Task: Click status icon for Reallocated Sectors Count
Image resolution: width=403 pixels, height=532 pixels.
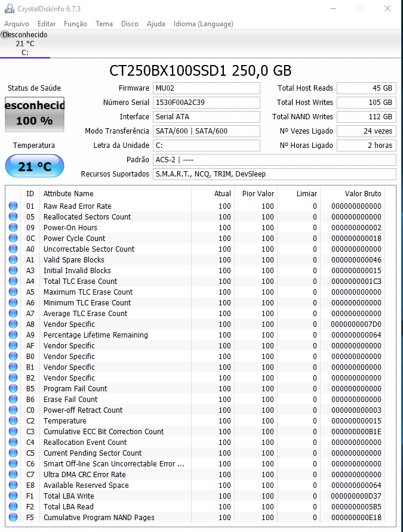Action: click(x=13, y=216)
